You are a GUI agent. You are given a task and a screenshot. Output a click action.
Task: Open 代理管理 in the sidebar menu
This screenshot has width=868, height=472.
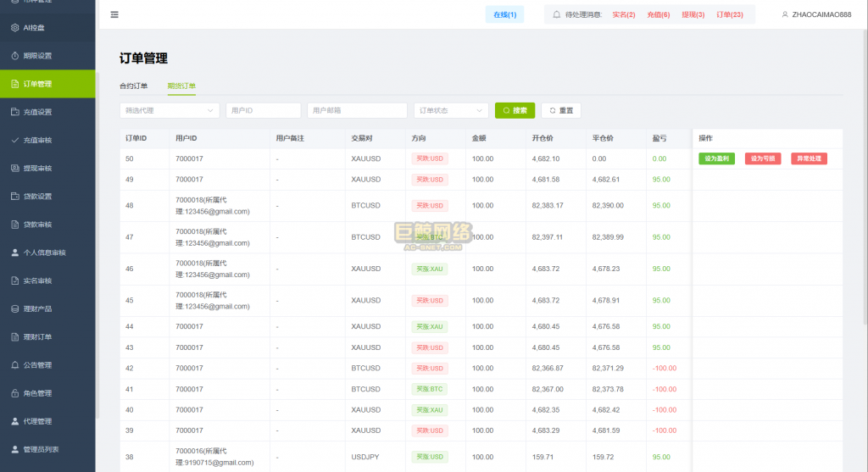coord(47,421)
